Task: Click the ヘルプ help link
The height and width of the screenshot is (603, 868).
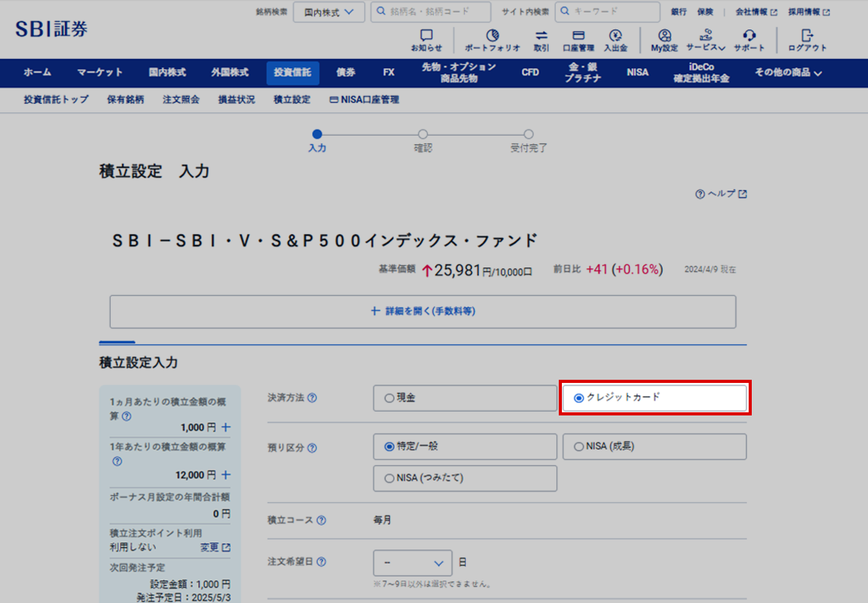Action: click(722, 194)
